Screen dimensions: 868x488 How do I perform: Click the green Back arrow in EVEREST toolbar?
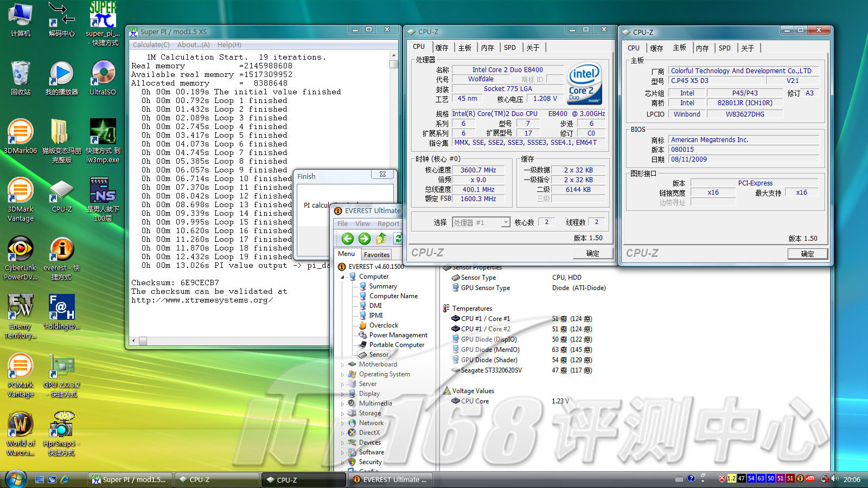pos(348,239)
